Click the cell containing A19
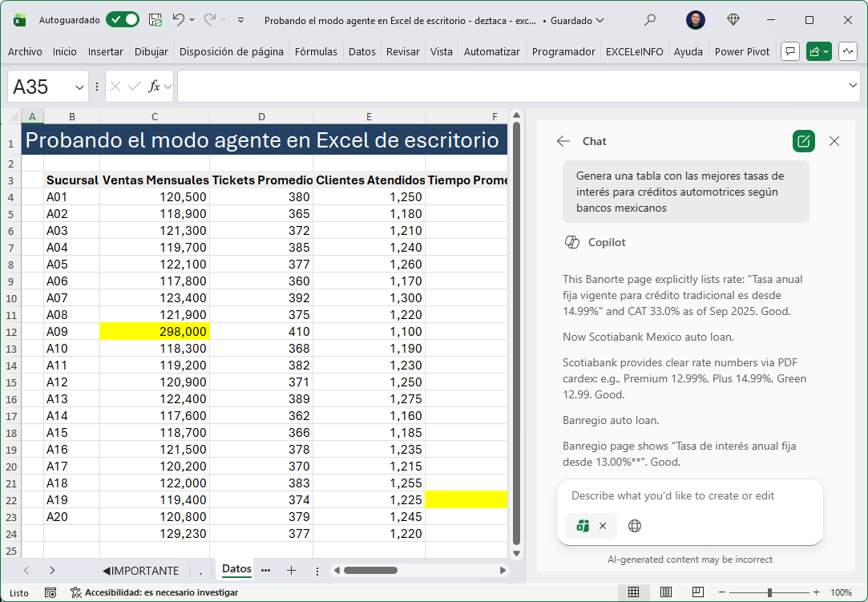868x602 pixels. point(71,500)
